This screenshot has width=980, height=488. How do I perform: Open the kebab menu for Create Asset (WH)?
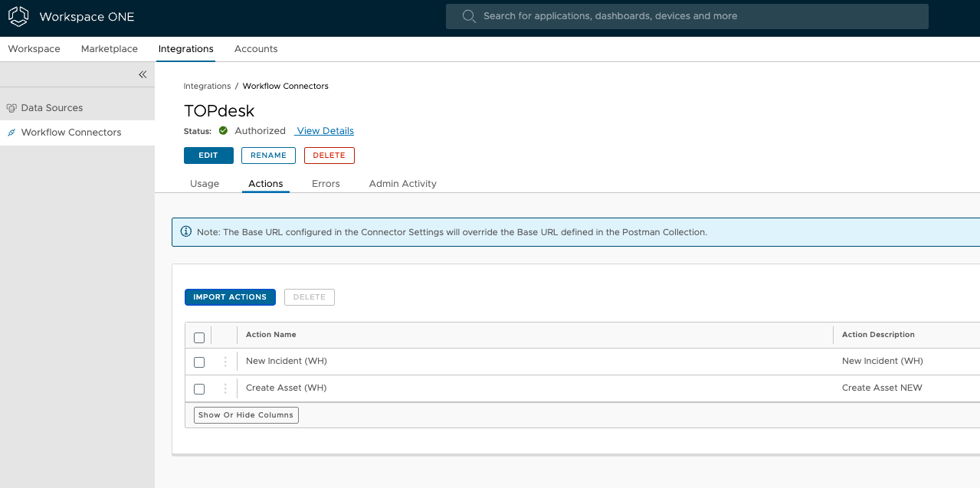coord(225,388)
